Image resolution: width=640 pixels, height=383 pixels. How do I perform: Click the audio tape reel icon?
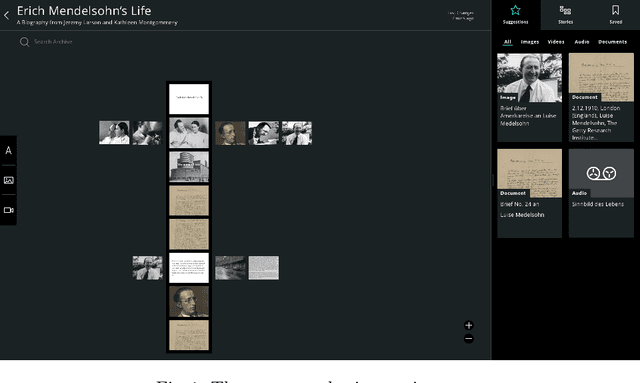601,173
